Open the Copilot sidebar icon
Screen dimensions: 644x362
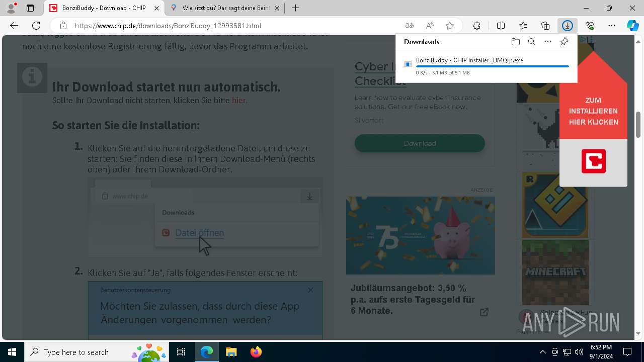(632, 26)
